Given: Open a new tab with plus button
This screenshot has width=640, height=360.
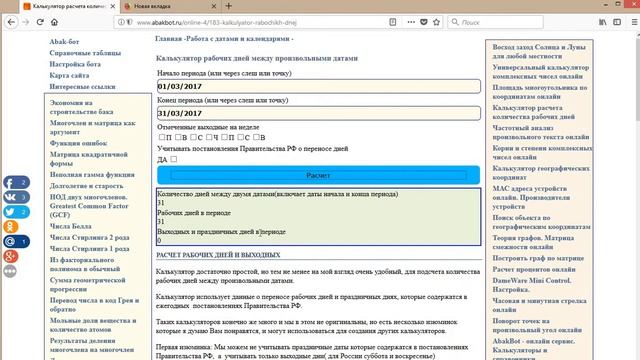Looking at the screenshot, I should tap(229, 6).
